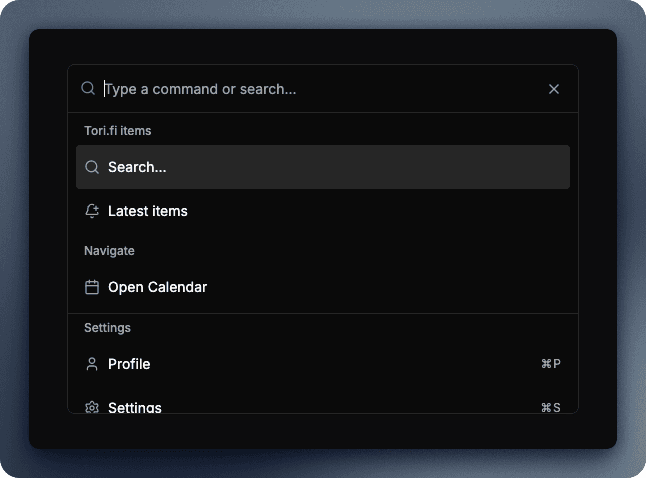Click the magnifier icon beside 'Search...'
Image resolution: width=646 pixels, height=478 pixels.
(92, 167)
